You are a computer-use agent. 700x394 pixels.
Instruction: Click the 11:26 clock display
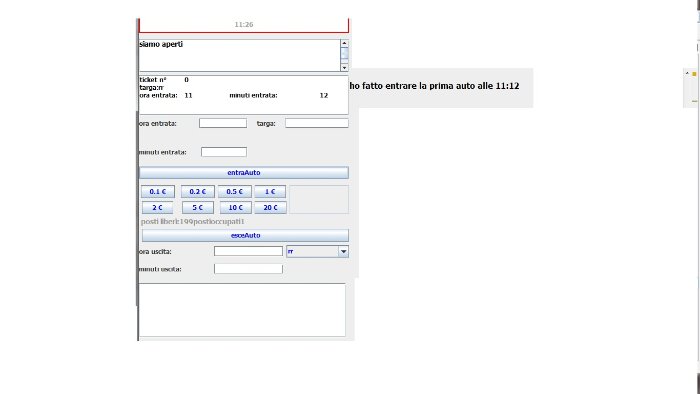(x=244, y=25)
